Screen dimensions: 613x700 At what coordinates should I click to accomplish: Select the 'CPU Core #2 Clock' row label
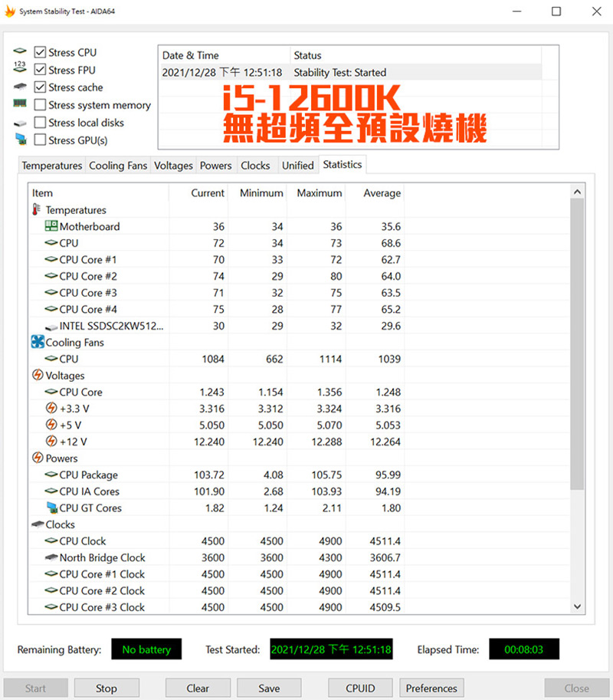pyautogui.click(x=102, y=590)
